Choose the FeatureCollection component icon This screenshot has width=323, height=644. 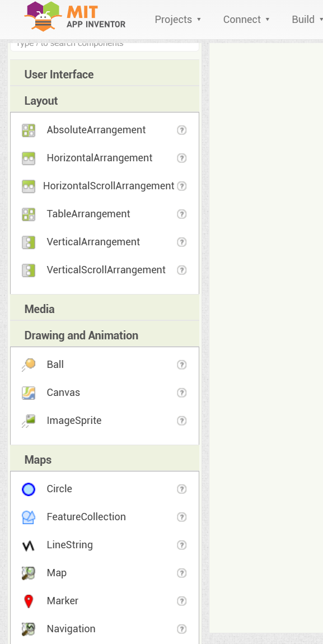pos(29,517)
